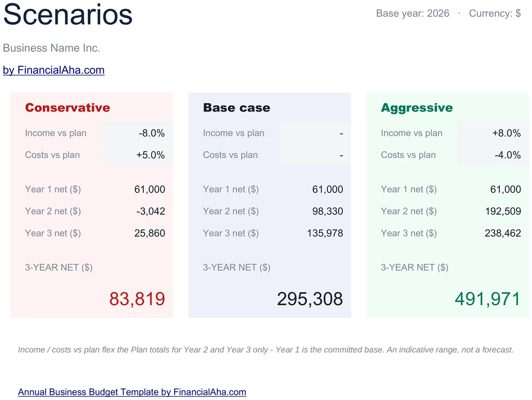
Task: Click the Base case scenario heading
Action: click(236, 108)
